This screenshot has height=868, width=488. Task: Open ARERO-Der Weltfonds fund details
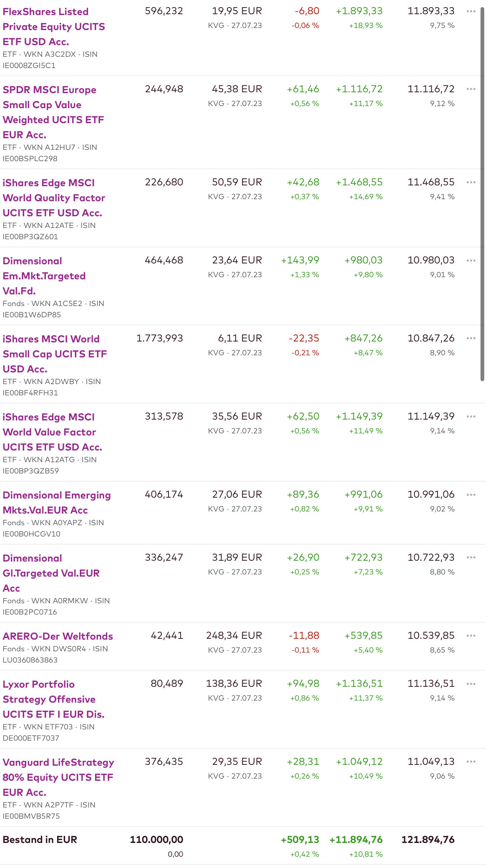pyautogui.click(x=58, y=636)
